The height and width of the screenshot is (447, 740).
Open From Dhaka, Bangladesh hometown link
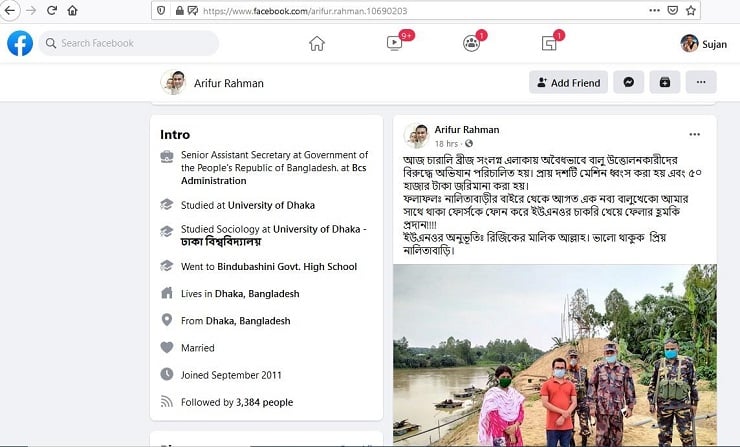[248, 321]
